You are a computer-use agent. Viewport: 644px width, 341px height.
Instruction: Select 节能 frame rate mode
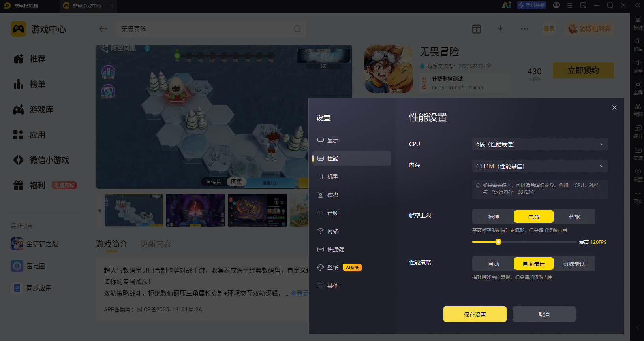(574, 217)
